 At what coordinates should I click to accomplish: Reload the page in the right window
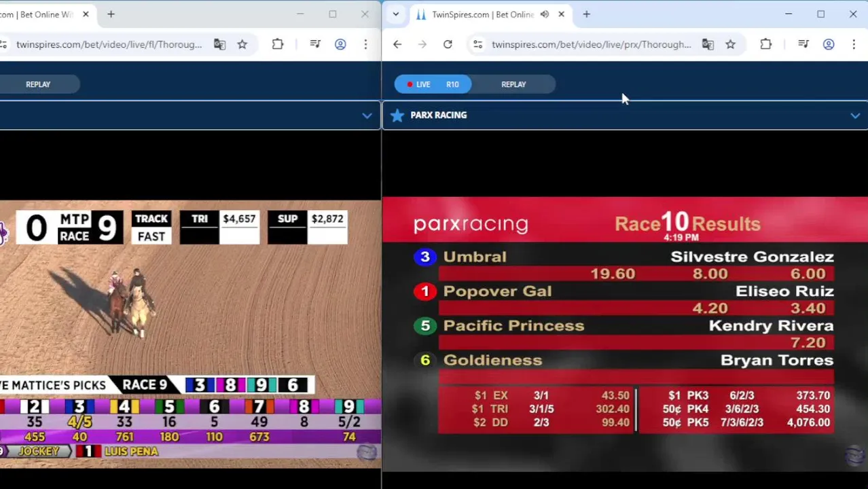pyautogui.click(x=448, y=44)
